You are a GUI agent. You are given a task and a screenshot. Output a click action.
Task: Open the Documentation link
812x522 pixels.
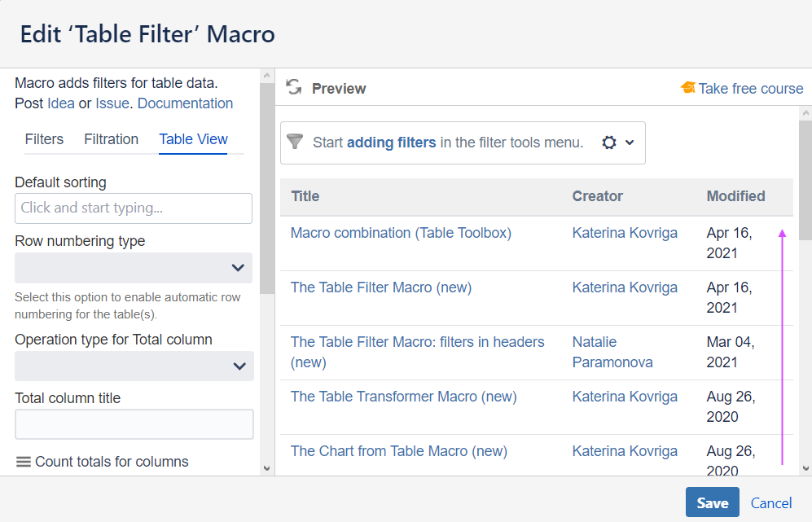tap(185, 103)
